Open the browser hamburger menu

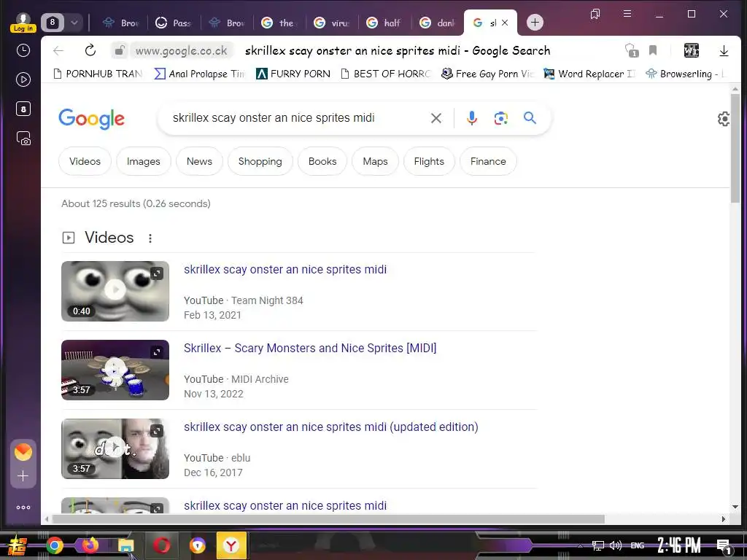click(x=627, y=14)
